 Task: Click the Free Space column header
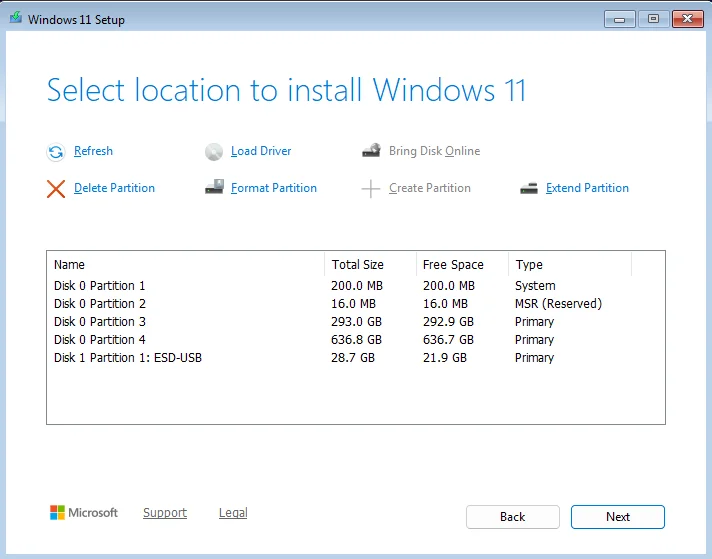462,264
